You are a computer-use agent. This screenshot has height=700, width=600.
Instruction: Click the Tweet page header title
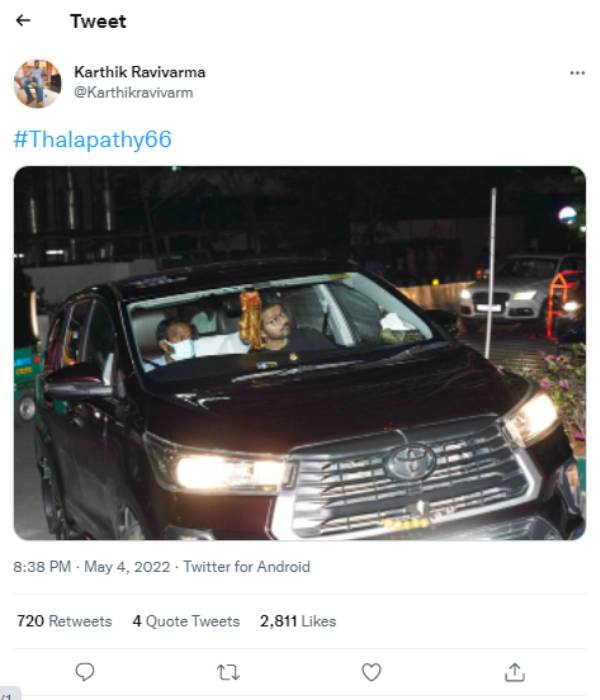click(98, 21)
